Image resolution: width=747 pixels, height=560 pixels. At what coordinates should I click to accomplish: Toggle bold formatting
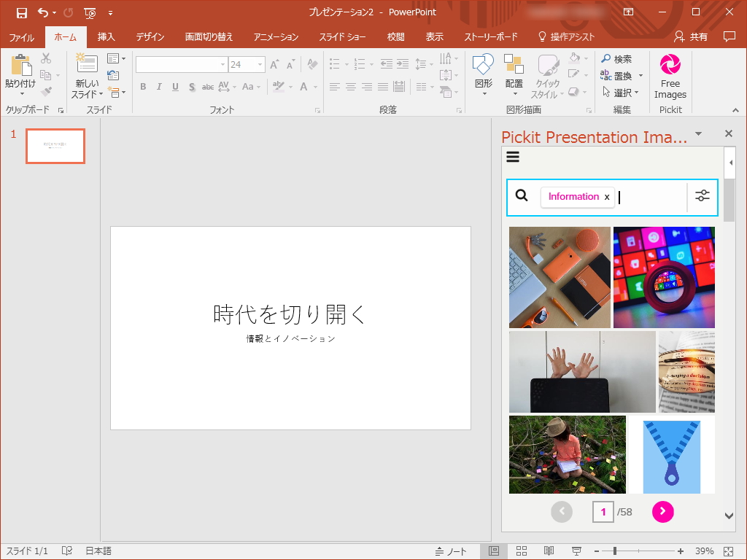[143, 86]
